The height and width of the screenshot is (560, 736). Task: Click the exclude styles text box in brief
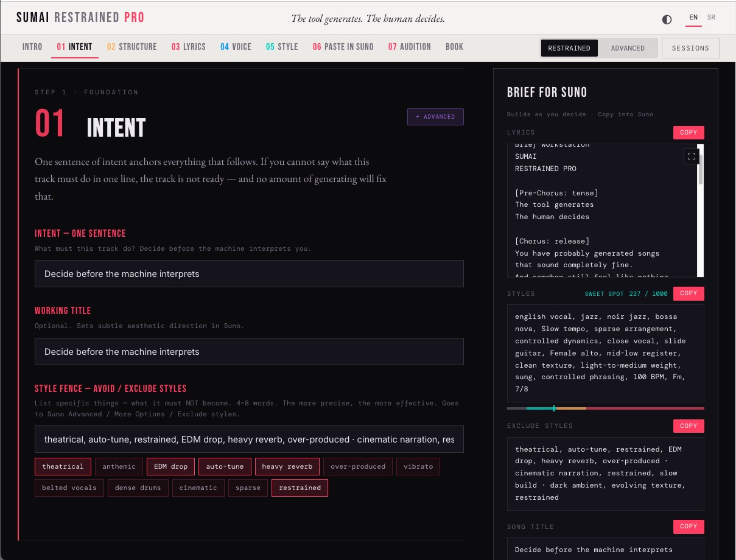606,474
